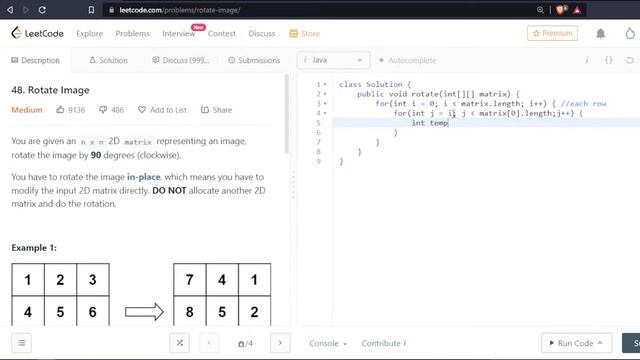Expand the Console panel
This screenshot has width=640, height=360.
tap(328, 343)
